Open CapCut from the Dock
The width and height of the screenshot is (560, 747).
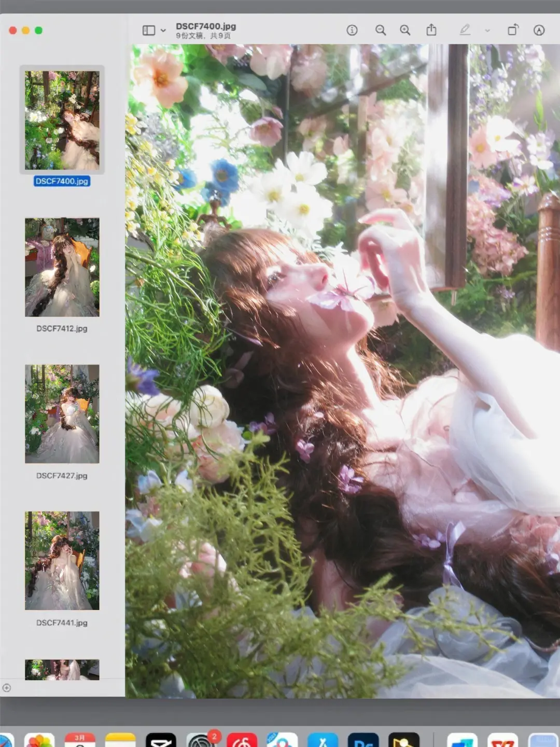click(161, 740)
